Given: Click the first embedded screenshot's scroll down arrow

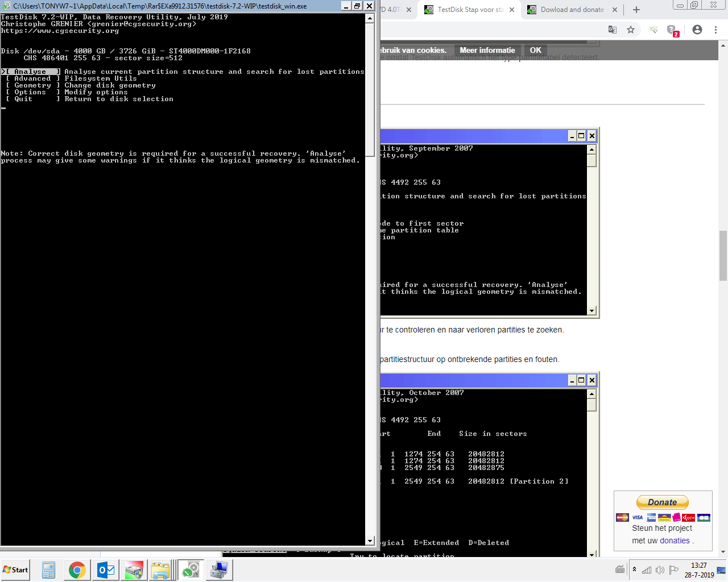Looking at the screenshot, I should (592, 311).
